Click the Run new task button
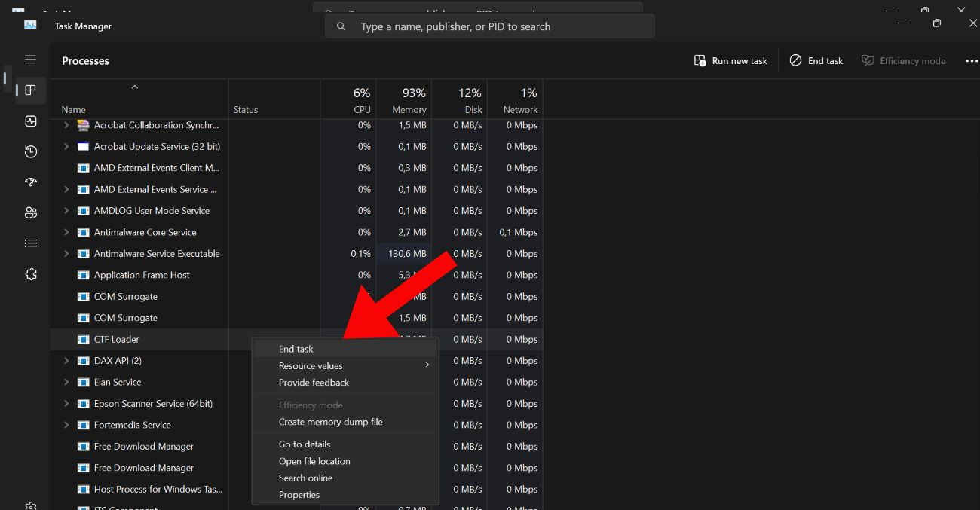980x510 pixels. (x=730, y=61)
